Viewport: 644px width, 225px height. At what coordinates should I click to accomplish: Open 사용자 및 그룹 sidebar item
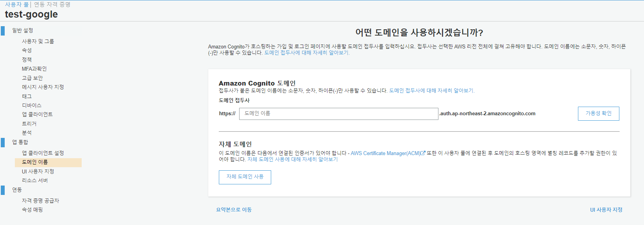pos(38,41)
